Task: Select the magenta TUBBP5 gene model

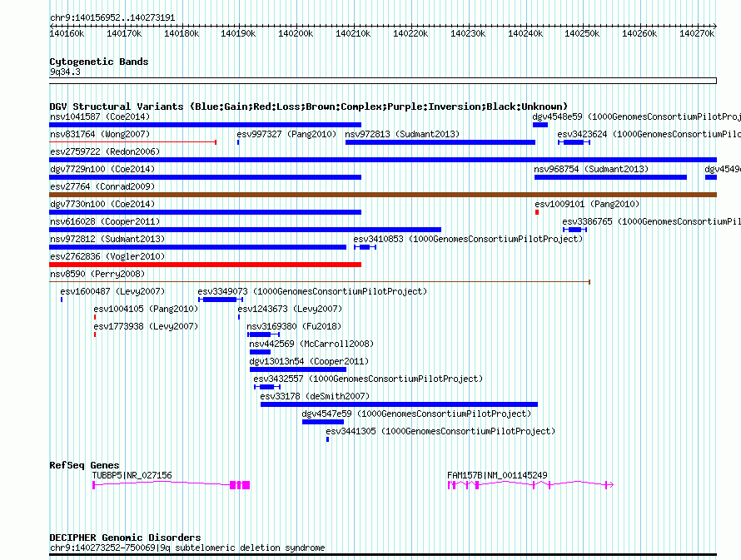Action: [171, 485]
